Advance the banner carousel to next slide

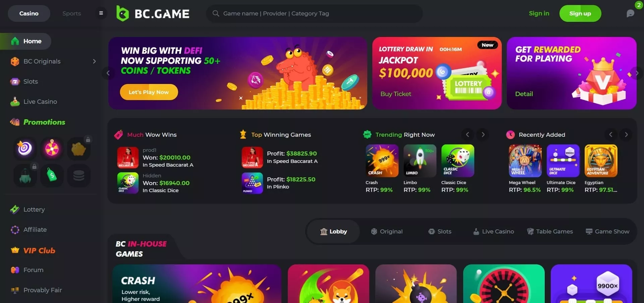tap(637, 73)
